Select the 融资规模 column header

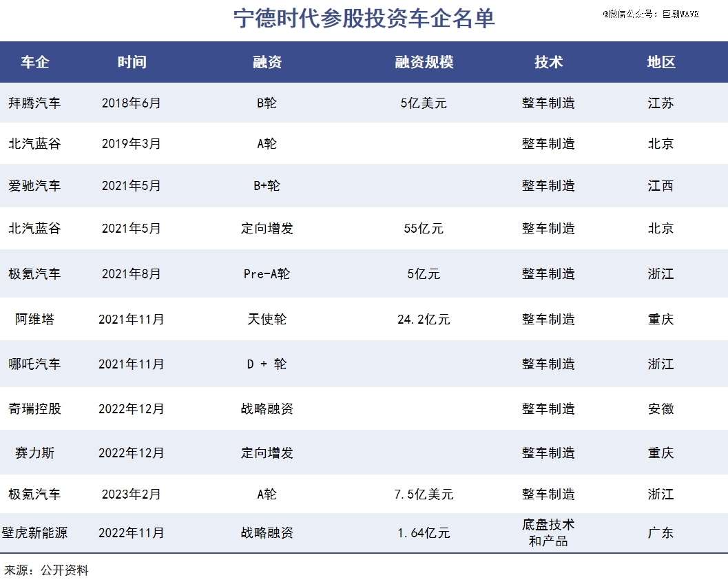pos(424,62)
